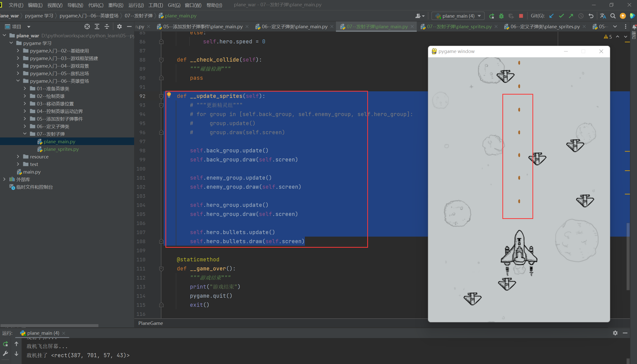Image resolution: width=637 pixels, height=364 pixels.
Task: Open the plane_main (4) run configuration dropdown
Action: click(458, 16)
